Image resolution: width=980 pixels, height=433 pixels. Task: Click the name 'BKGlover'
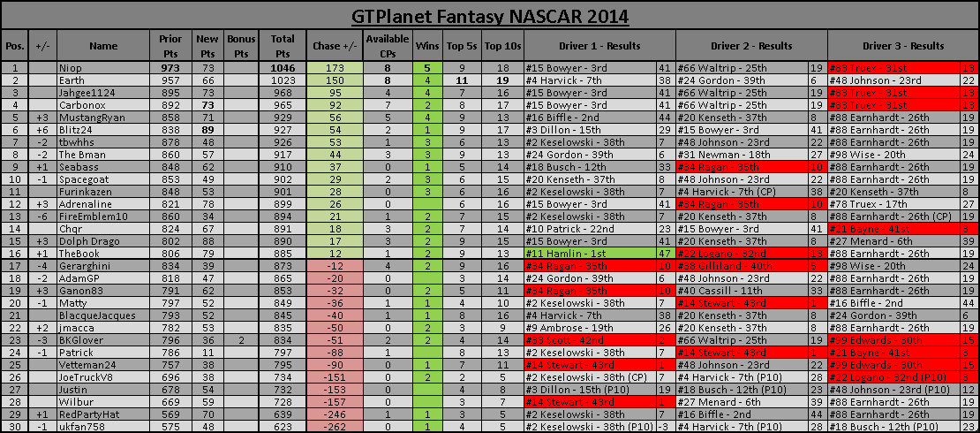point(103,339)
